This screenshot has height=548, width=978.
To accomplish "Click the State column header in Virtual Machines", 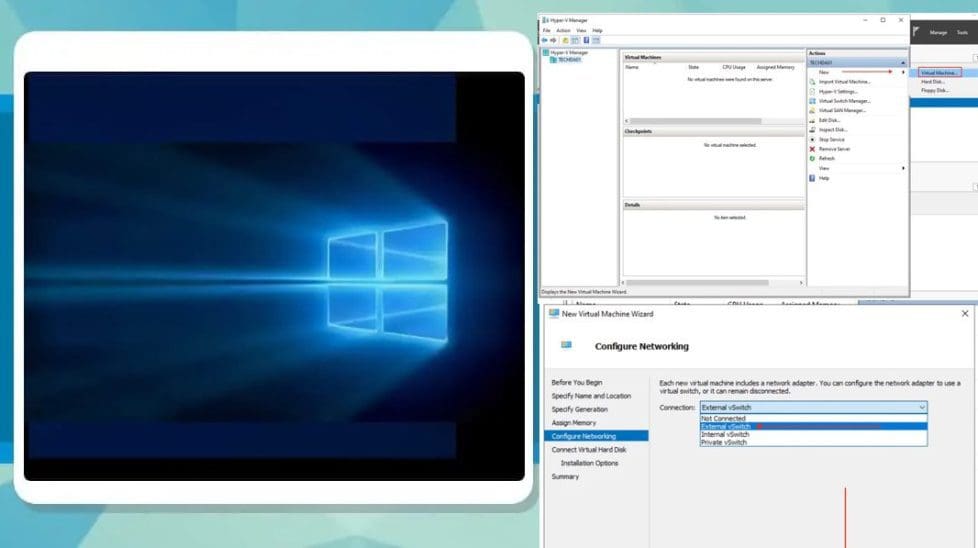I will tap(694, 67).
